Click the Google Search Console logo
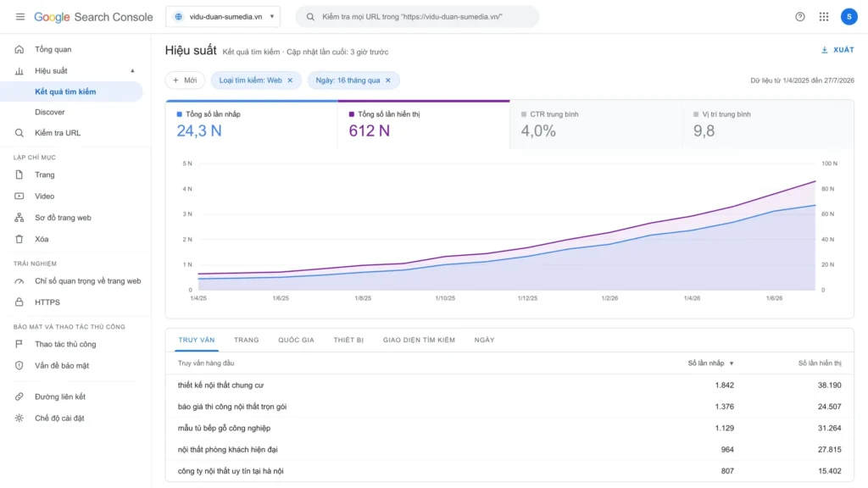Image resolution: width=868 pixels, height=488 pixels. (x=93, y=17)
